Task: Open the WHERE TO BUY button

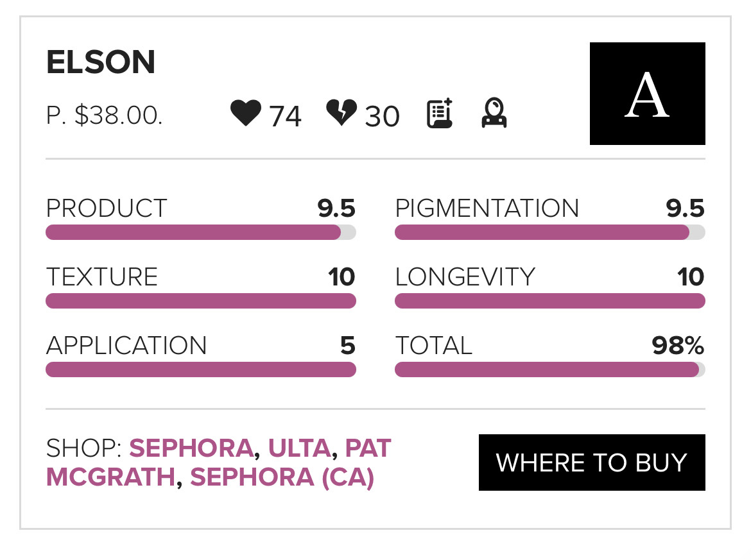Action: [x=592, y=462]
